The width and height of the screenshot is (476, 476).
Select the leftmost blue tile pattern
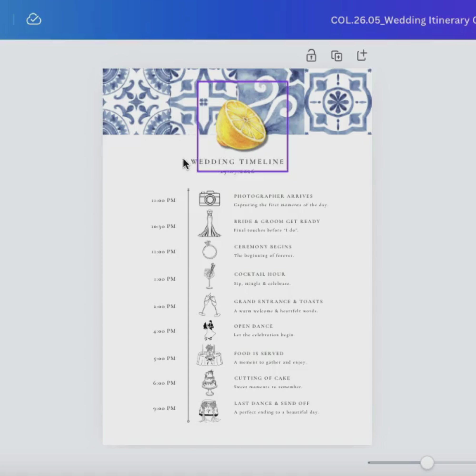(x=136, y=102)
